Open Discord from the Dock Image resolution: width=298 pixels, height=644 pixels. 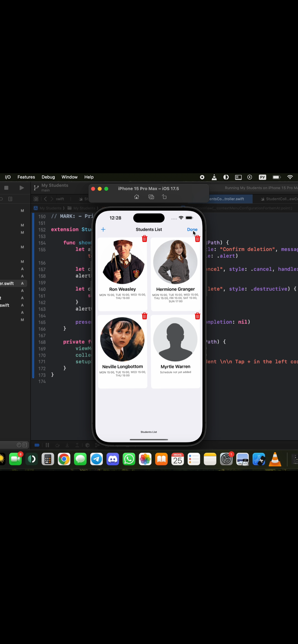click(x=113, y=459)
